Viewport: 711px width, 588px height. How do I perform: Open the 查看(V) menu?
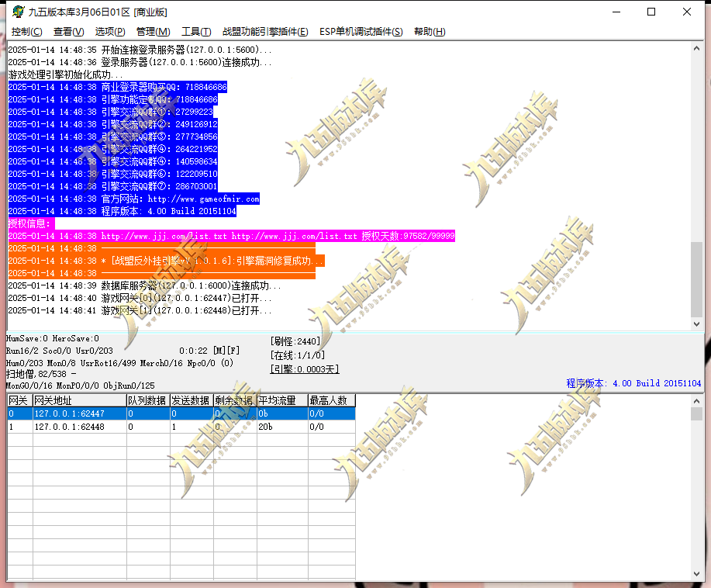coord(68,32)
